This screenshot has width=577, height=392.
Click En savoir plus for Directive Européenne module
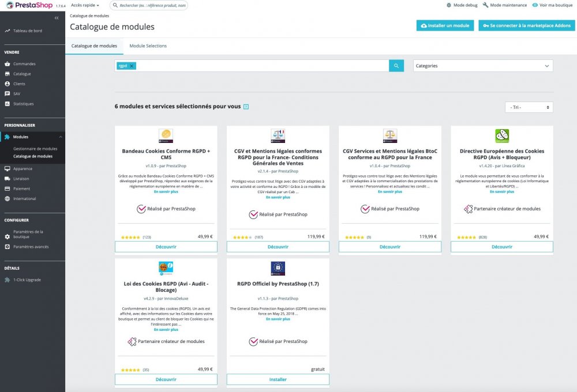click(502, 192)
